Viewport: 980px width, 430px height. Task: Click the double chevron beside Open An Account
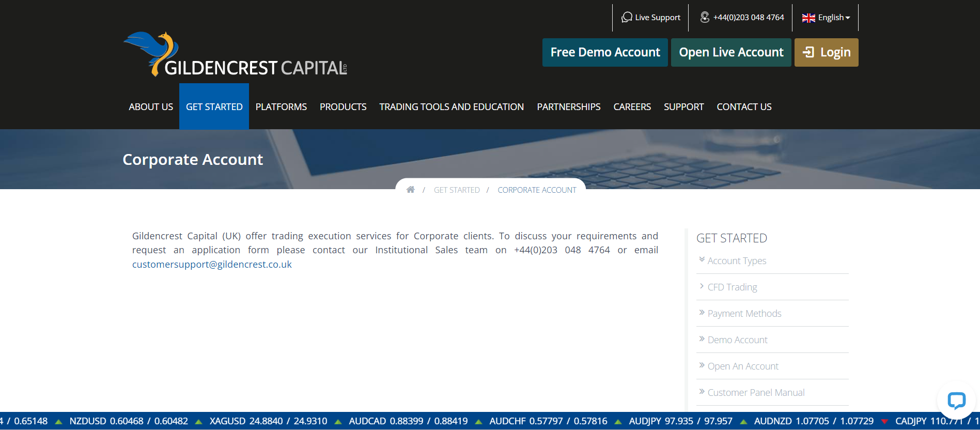pos(702,365)
